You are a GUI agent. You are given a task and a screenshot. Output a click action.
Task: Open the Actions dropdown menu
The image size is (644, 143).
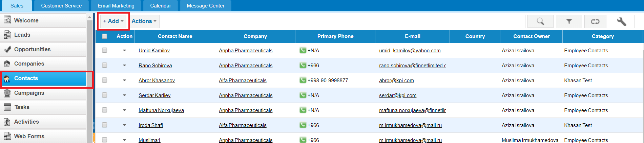pos(144,21)
